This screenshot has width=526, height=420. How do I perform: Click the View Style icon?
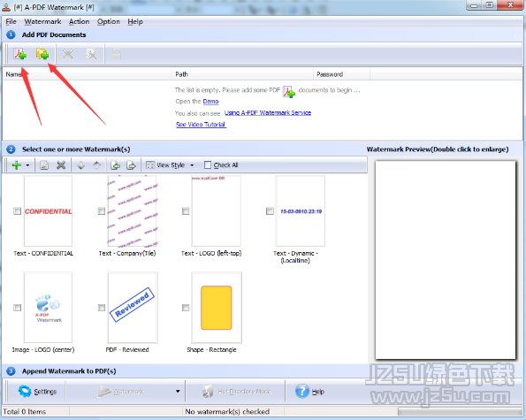tap(150, 165)
